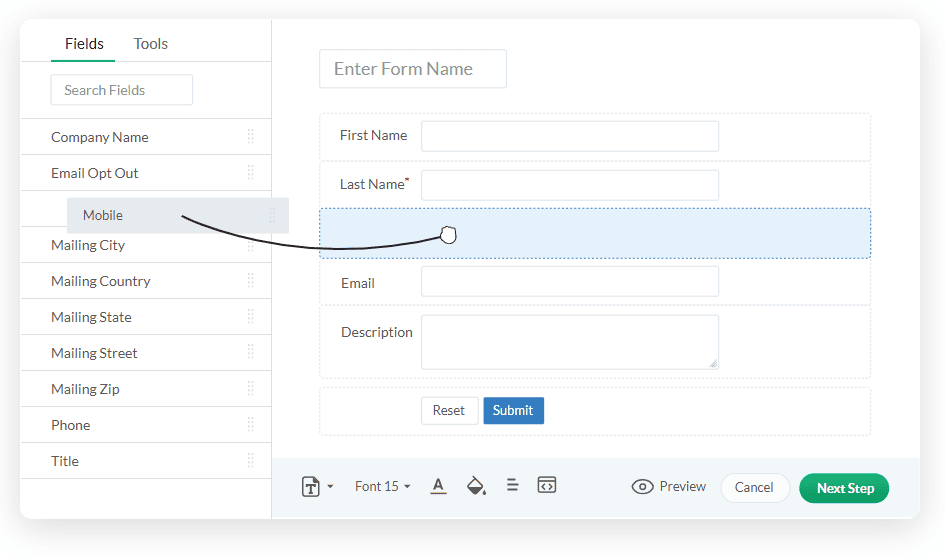The width and height of the screenshot is (945, 557).
Task: Toggle the Preview eye icon
Action: [642, 487]
